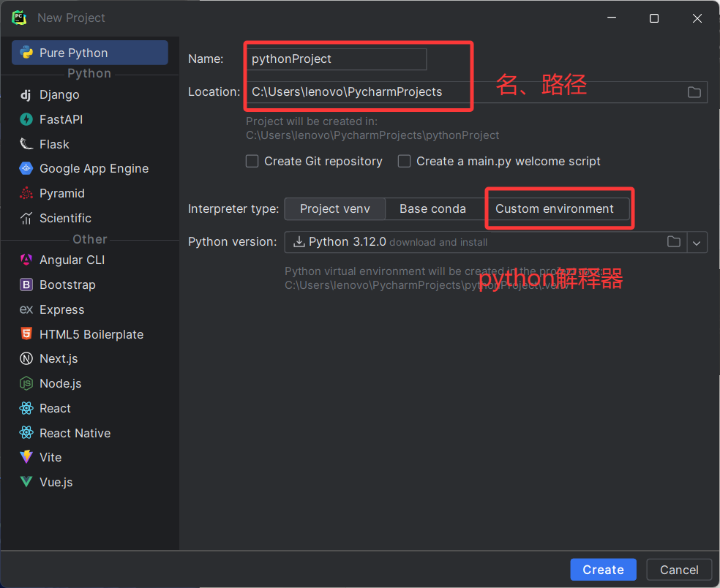Choose Angular CLI project type
The image size is (720, 588).
point(89,260)
